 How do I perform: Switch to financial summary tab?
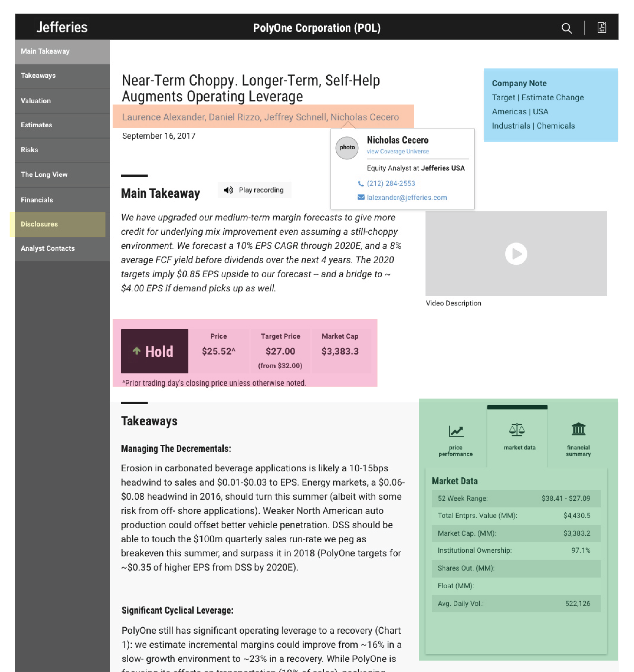point(578,439)
